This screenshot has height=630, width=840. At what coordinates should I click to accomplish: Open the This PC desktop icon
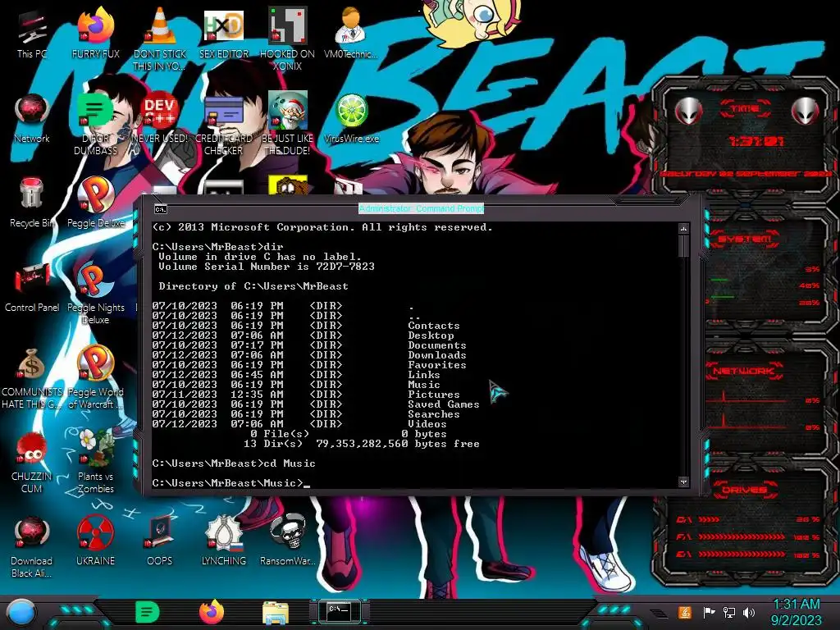coord(32,34)
